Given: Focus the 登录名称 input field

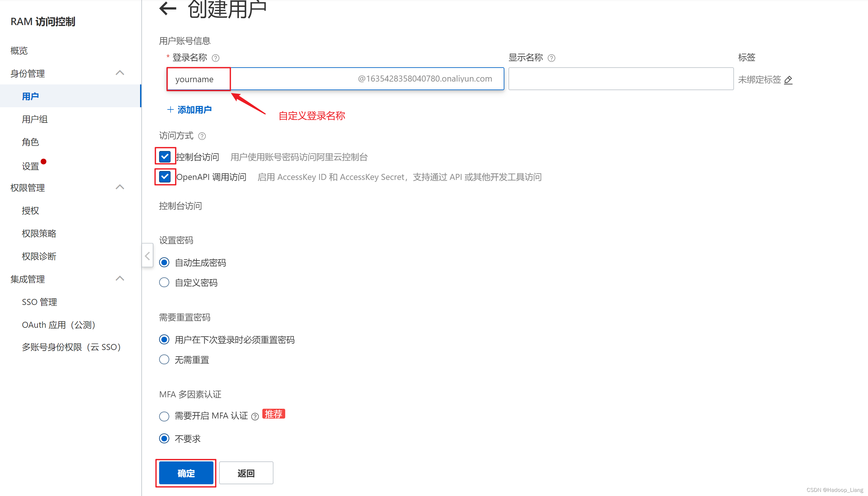Looking at the screenshot, I should (335, 79).
